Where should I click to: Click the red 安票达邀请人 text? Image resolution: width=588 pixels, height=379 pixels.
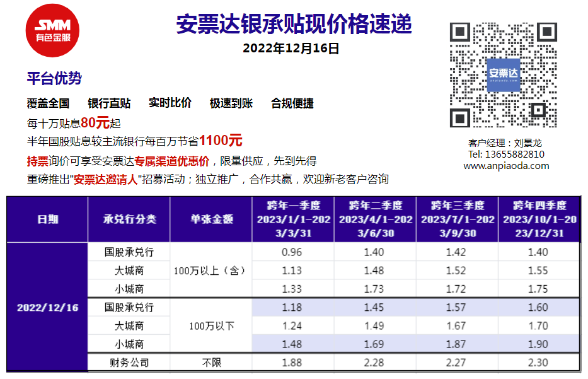106,179
